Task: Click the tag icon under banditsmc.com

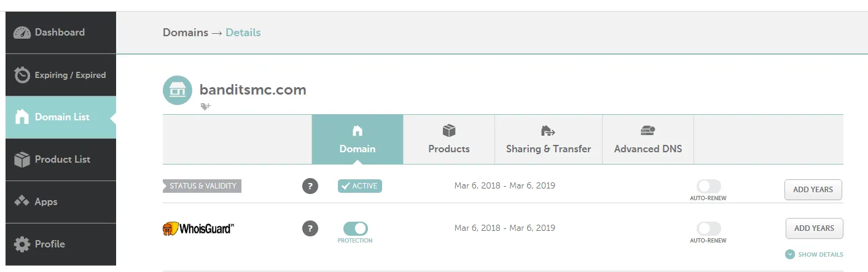Action: [206, 106]
